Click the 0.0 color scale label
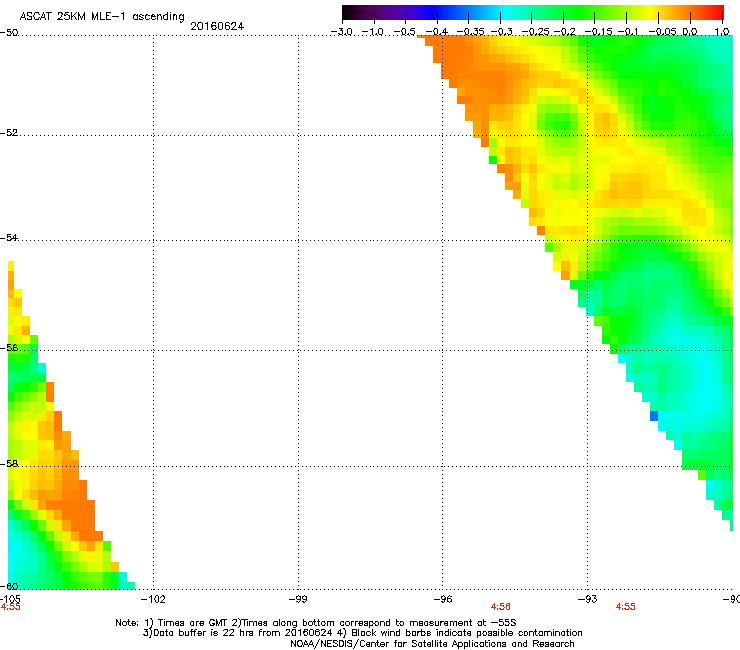This screenshot has height=650, width=740. click(x=690, y=32)
